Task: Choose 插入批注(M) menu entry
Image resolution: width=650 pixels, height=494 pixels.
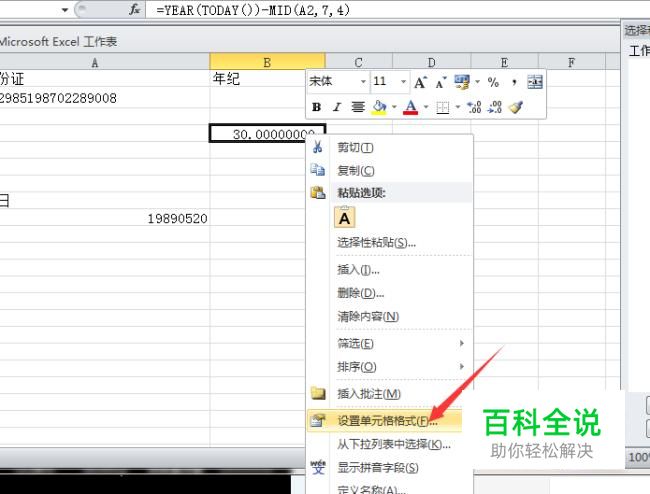Action: coord(390,394)
